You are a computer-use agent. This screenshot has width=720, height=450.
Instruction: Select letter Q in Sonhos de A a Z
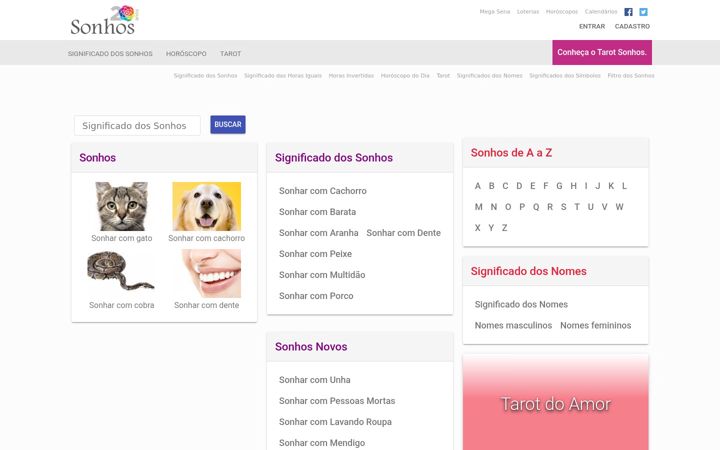click(x=536, y=207)
